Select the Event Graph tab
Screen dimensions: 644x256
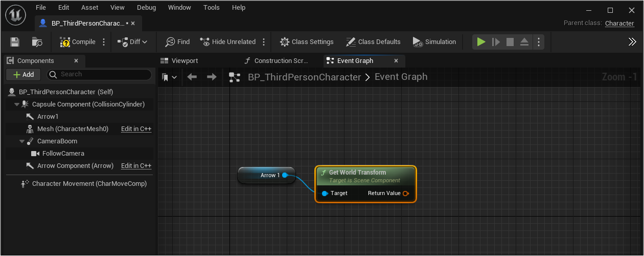coord(355,60)
